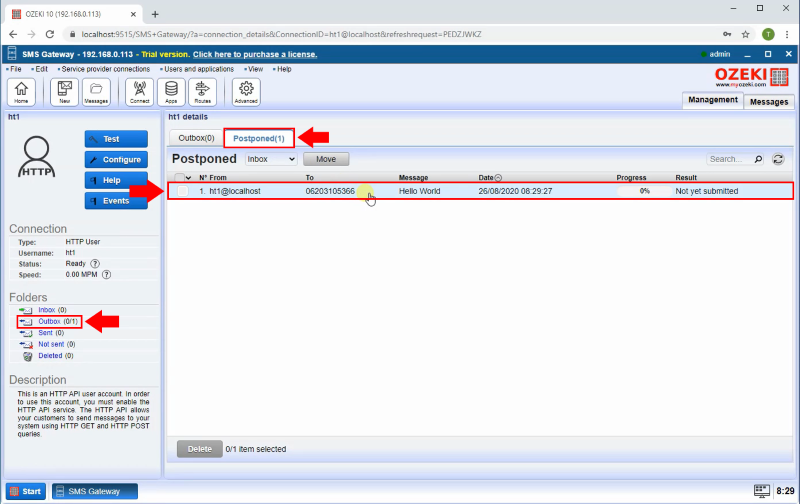
Task: Open the New message toolbar icon
Action: [64, 91]
